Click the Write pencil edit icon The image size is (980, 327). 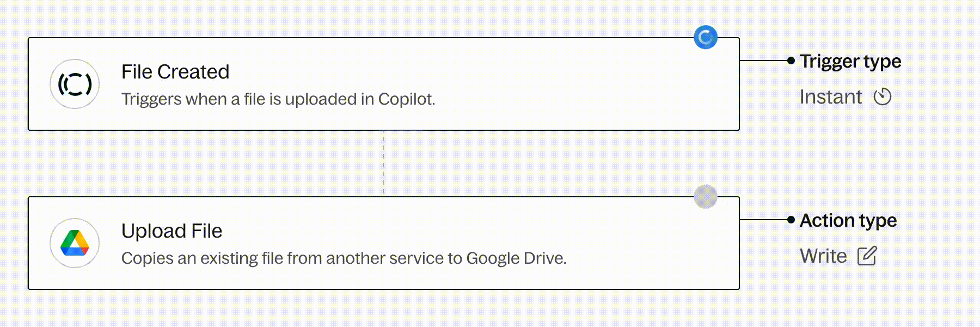[867, 256]
